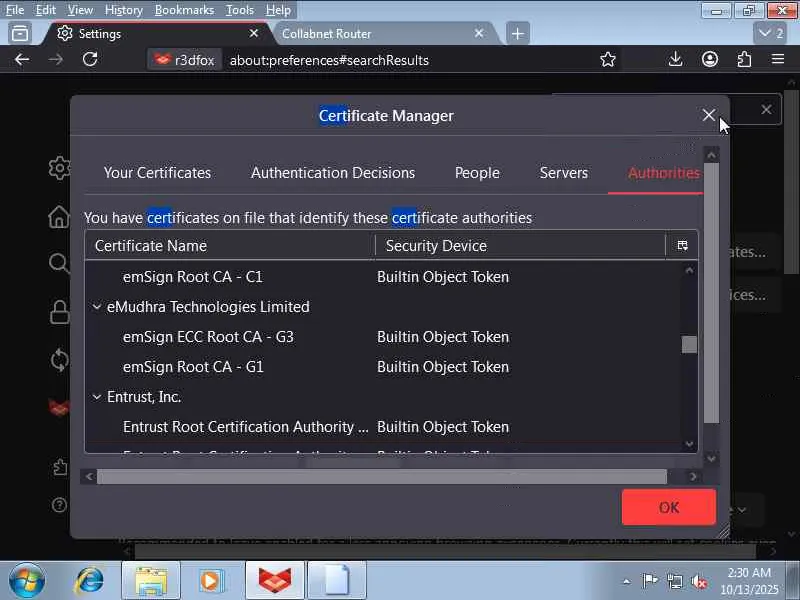Open the Edit menu

pyautogui.click(x=45, y=10)
